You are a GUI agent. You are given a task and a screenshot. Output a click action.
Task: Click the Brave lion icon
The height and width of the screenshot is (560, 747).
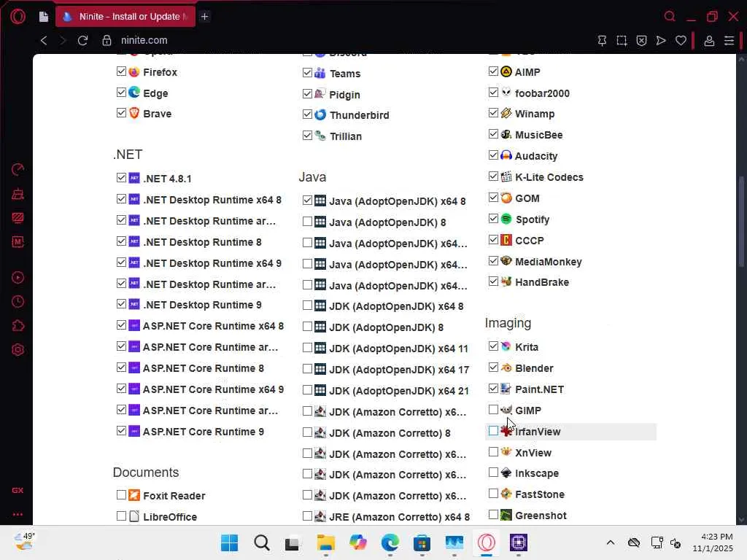(x=134, y=113)
